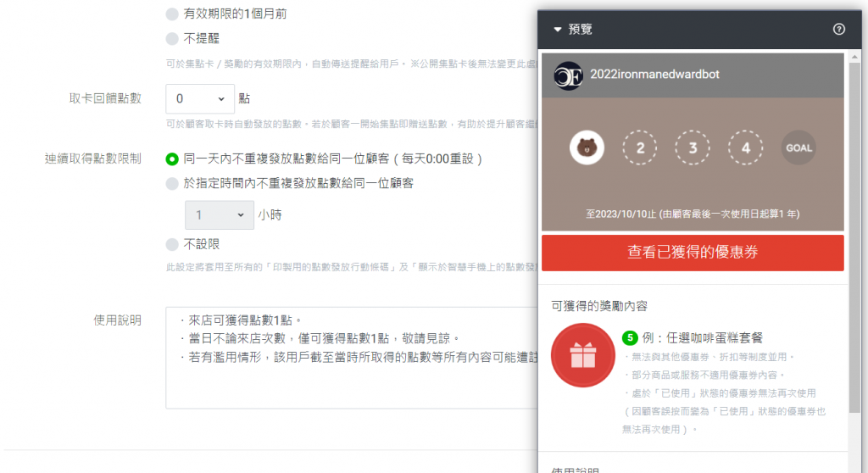The width and height of the screenshot is (868, 473).
Task: Click 查看已獲得的優惠券 red button
Action: pos(693,253)
